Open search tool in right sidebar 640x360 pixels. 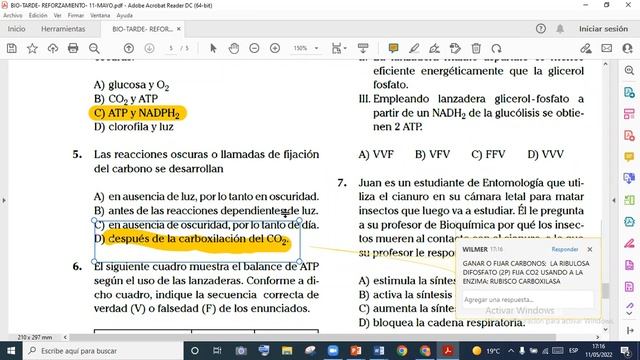coord(629,71)
